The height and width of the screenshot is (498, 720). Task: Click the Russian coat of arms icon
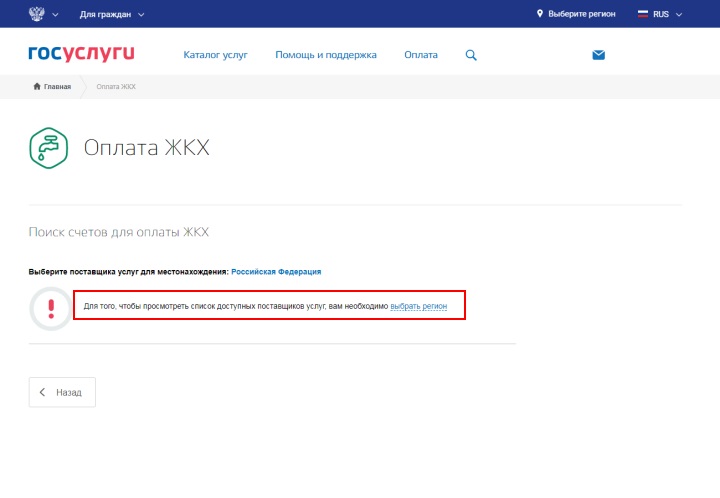[37, 14]
